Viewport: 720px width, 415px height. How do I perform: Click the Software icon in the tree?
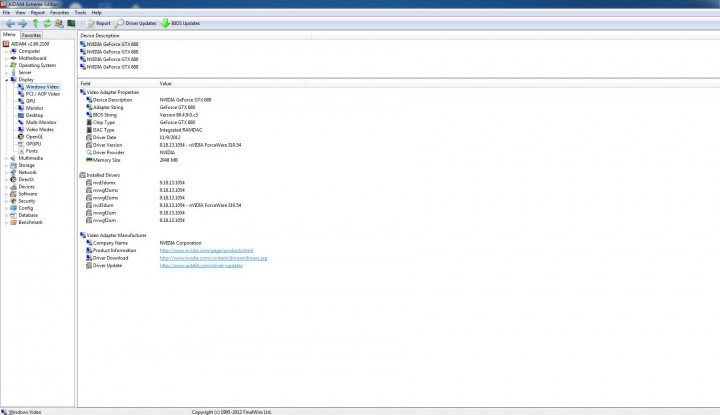(x=13, y=194)
